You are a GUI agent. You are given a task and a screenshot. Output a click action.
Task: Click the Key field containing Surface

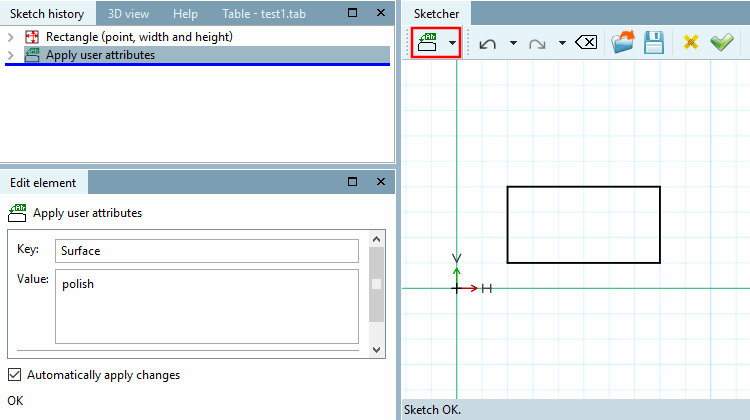[207, 251]
